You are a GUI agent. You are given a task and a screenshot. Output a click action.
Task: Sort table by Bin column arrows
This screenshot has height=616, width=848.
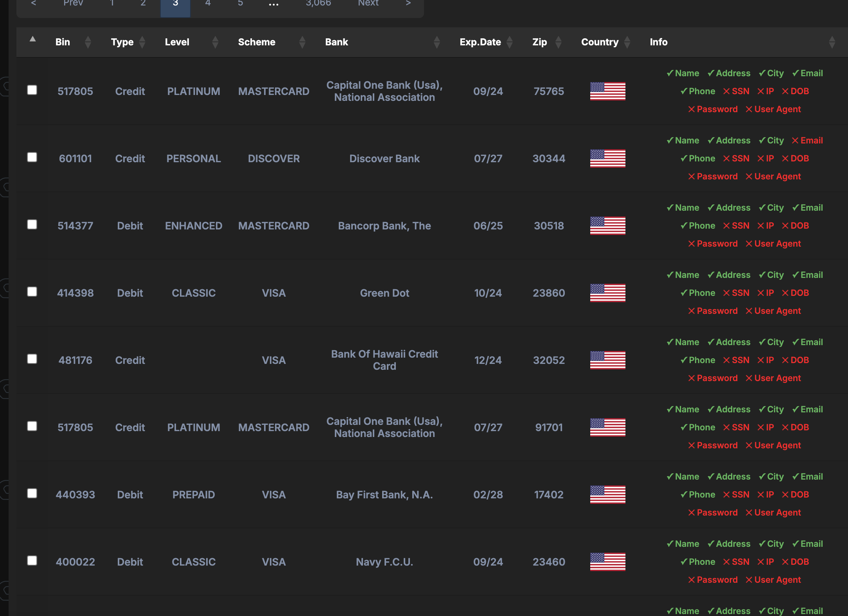point(88,42)
